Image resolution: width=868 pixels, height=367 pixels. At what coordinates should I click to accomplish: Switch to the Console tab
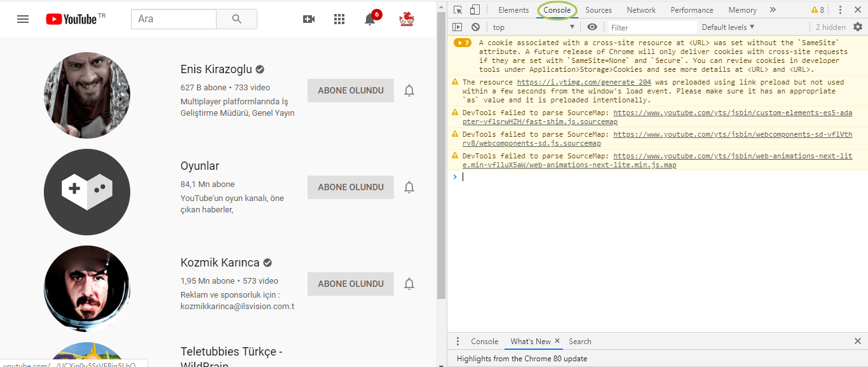click(x=557, y=10)
